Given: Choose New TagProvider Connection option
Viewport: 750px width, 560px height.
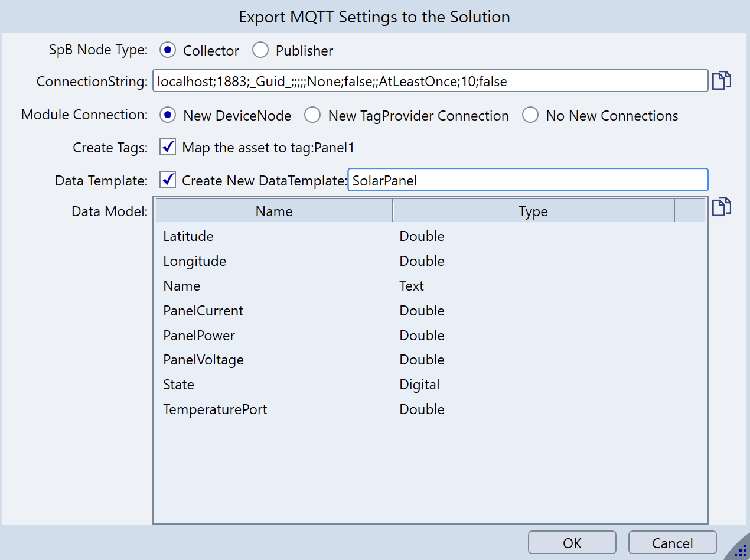Looking at the screenshot, I should tap(312, 115).
